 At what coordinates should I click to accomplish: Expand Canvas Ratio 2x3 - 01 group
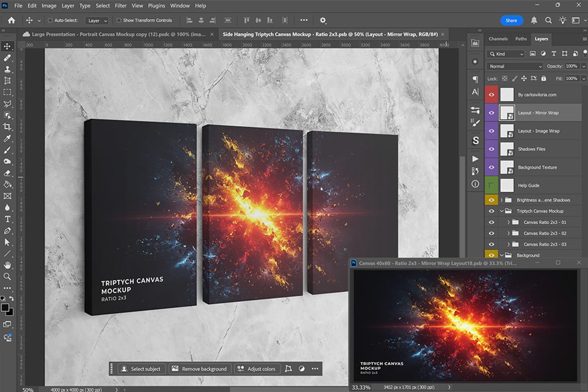509,222
